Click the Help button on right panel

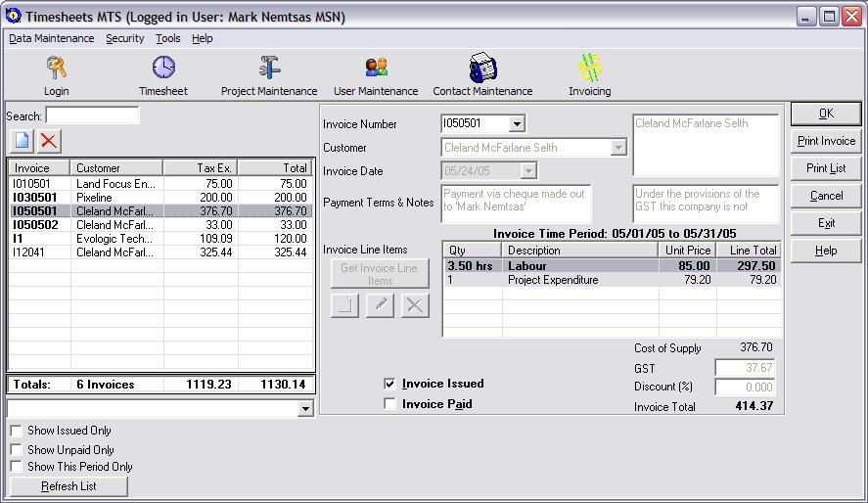[x=826, y=251]
